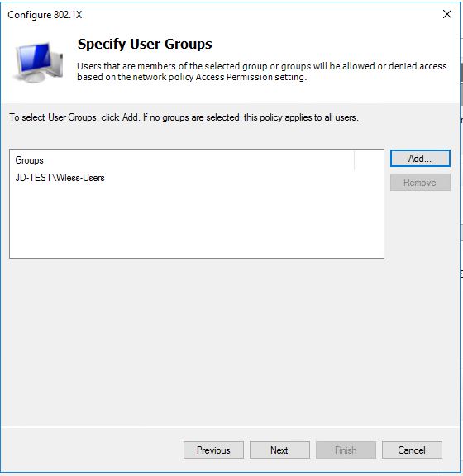Image resolution: width=463 pixels, height=476 pixels.
Task: Click the access permission description text
Action: click(261, 71)
